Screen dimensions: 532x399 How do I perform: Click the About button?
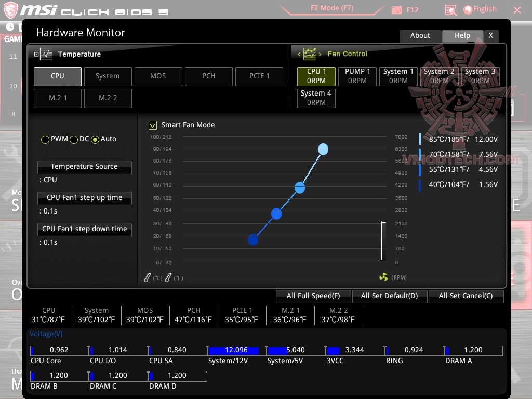pyautogui.click(x=420, y=36)
